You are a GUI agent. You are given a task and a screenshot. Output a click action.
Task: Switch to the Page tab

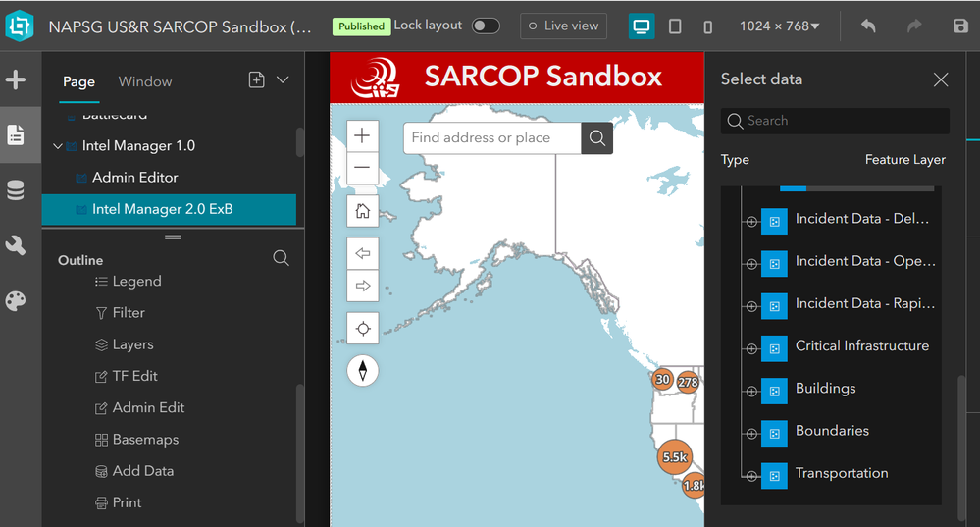pyautogui.click(x=78, y=81)
